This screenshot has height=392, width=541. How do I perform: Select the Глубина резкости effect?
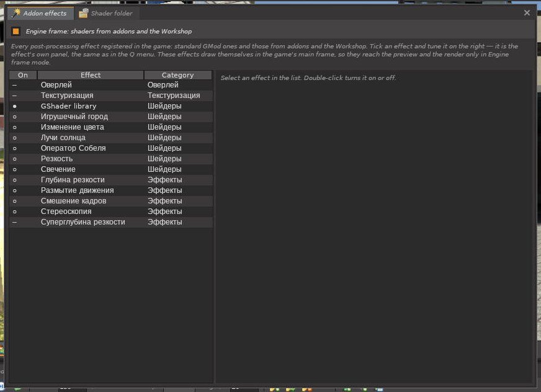point(111,180)
